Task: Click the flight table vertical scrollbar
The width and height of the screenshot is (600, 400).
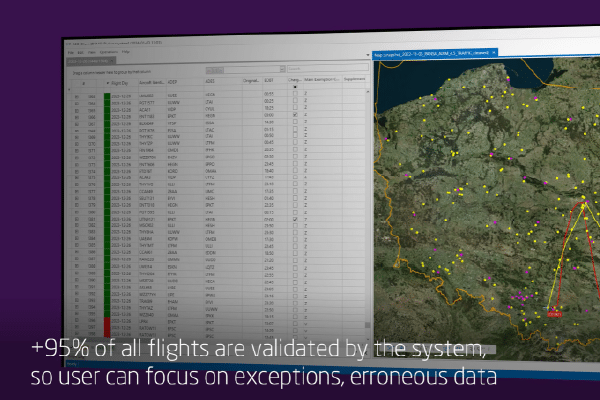Action: (366, 200)
